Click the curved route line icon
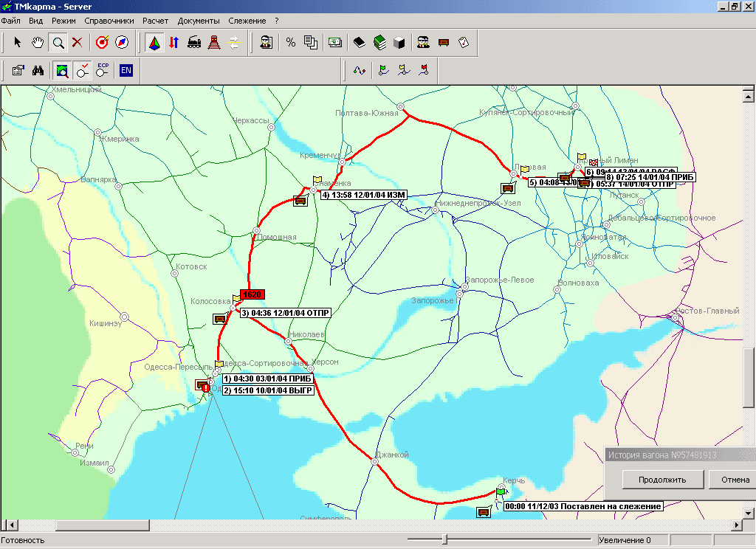The height and width of the screenshot is (549, 756). click(x=360, y=71)
